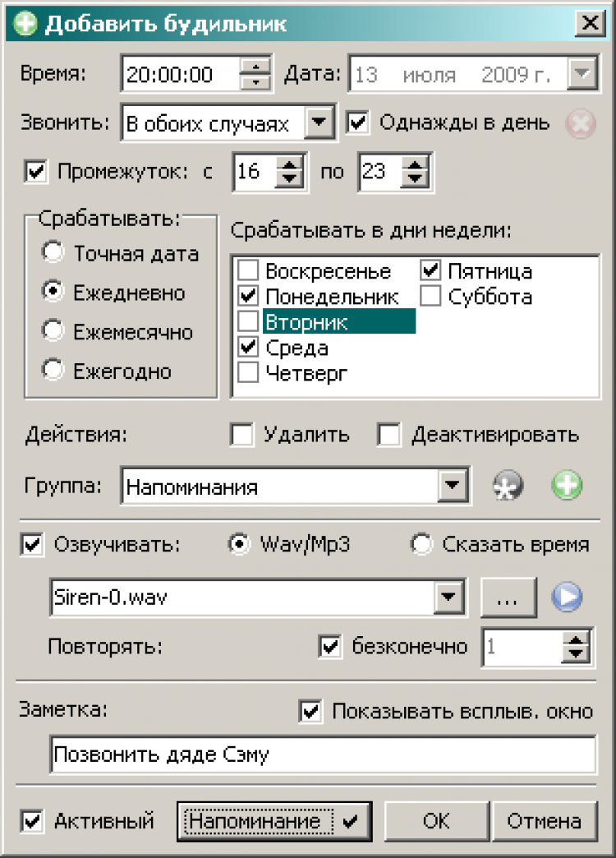Image resolution: width=616 pixels, height=858 pixels.
Task: Click the green add group plus icon
Action: (567, 486)
